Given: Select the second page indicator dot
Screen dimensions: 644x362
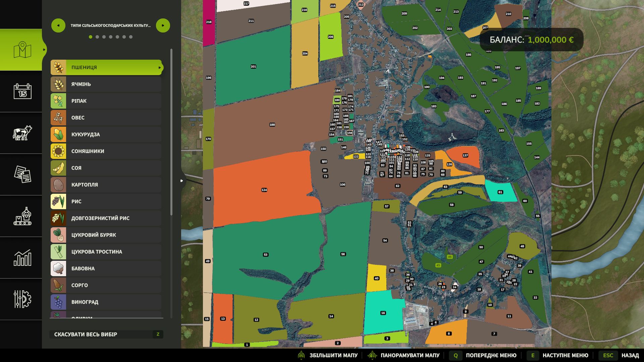Looking at the screenshot, I should coord(97,37).
